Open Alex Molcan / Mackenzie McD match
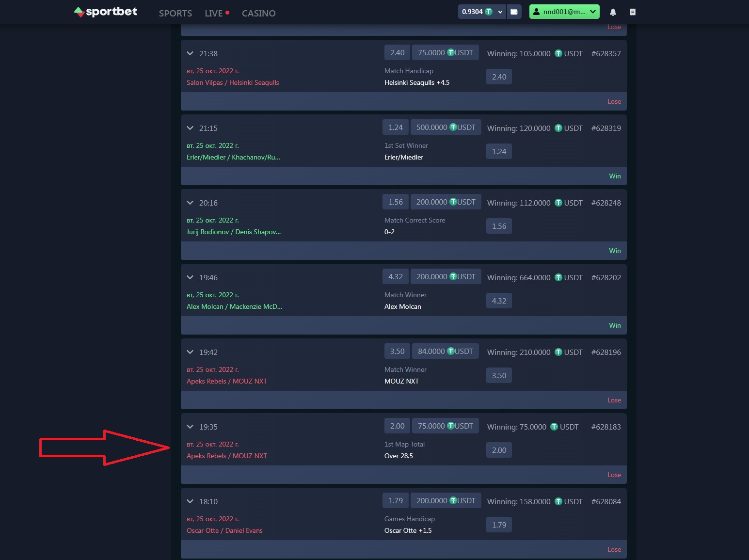 pyautogui.click(x=234, y=306)
